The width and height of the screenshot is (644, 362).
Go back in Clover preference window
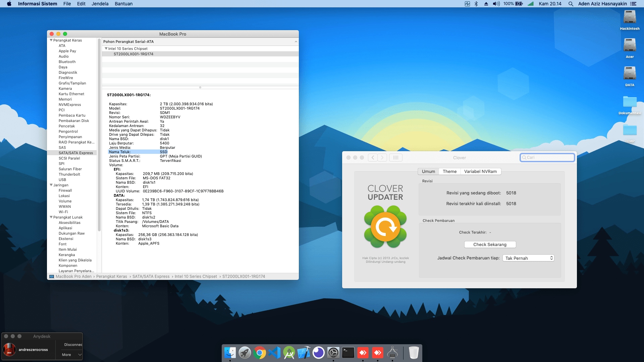(373, 158)
